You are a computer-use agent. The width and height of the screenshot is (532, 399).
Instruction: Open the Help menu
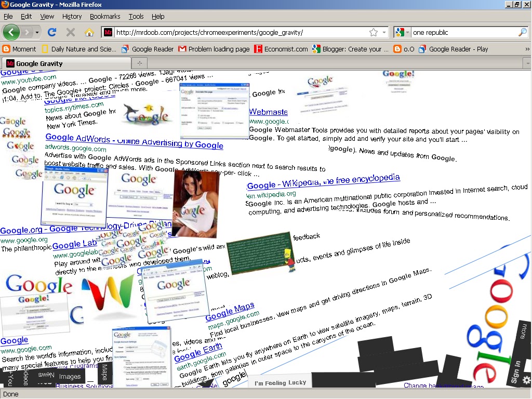(x=158, y=16)
